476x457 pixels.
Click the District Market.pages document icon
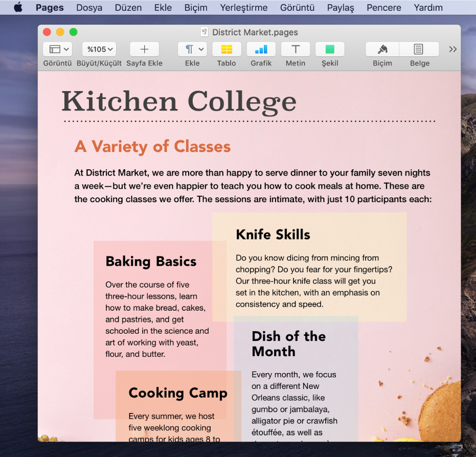click(205, 32)
